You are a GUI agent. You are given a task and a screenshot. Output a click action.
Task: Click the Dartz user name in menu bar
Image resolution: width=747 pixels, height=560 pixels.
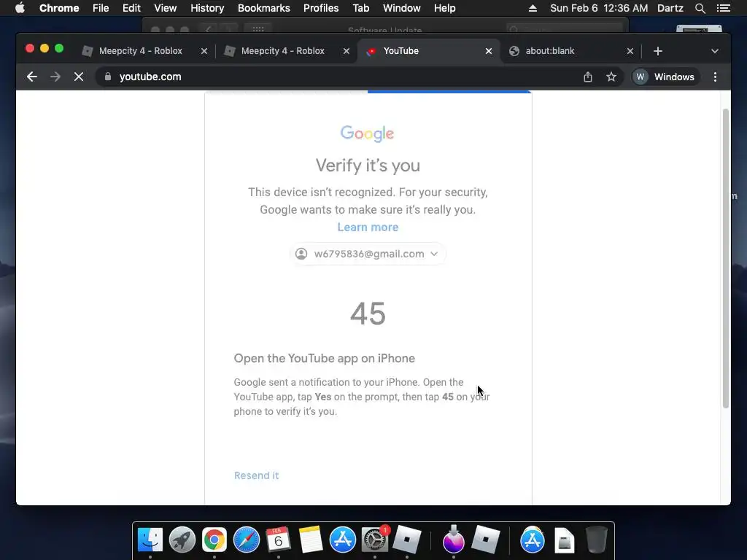tap(670, 8)
